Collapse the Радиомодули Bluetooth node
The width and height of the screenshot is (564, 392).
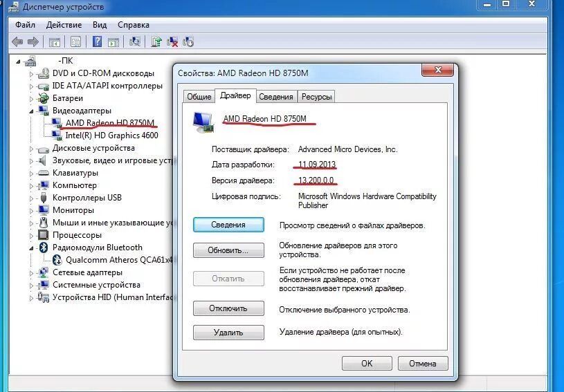click(31, 248)
